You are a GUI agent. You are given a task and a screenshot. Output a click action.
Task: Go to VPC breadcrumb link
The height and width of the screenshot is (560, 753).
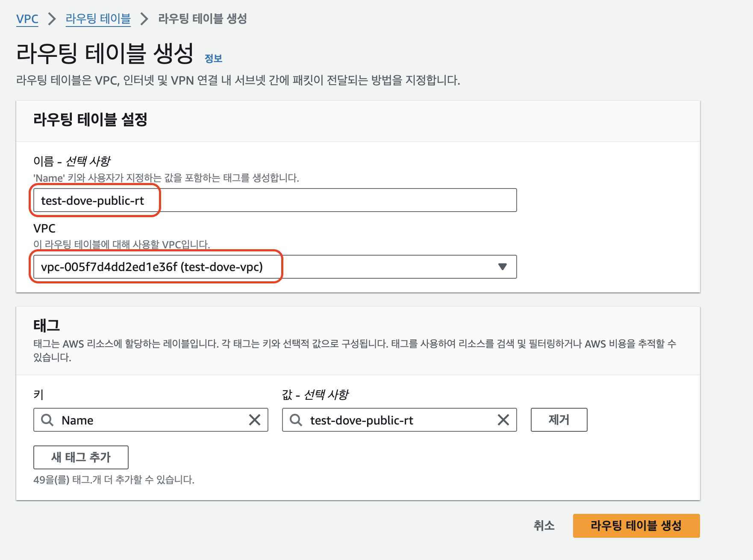(27, 19)
